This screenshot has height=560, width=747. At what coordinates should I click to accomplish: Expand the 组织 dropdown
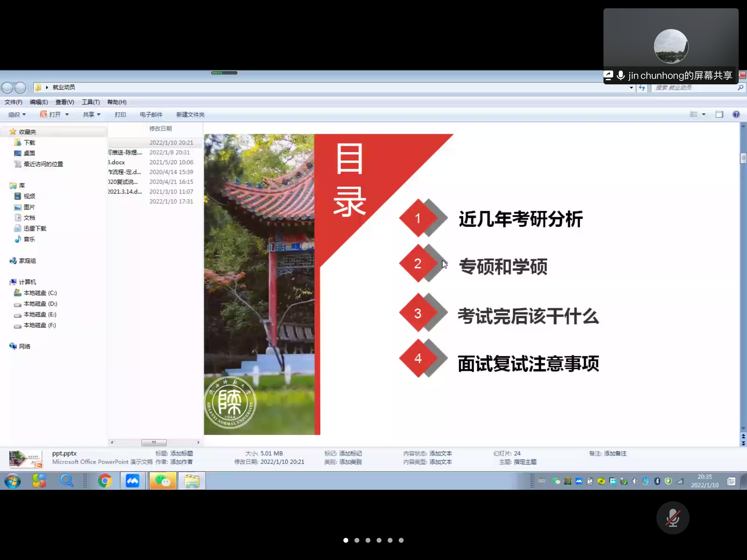coord(17,114)
